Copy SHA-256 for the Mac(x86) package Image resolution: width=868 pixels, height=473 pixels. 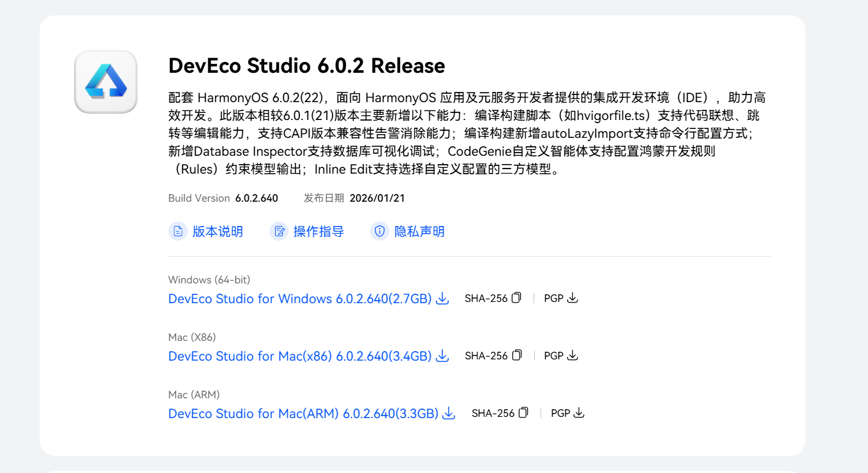[x=486, y=356]
